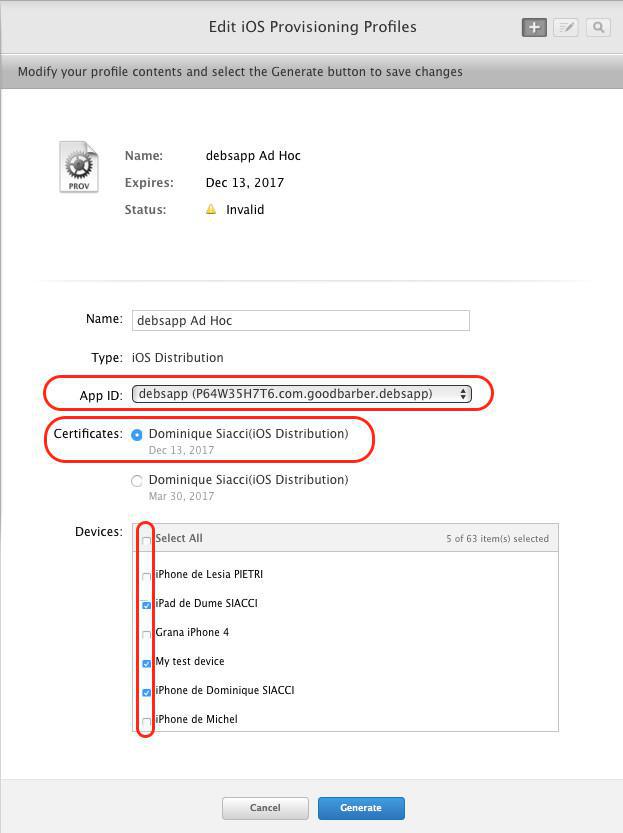
Task: Click Generate to save profile
Action: 361,808
